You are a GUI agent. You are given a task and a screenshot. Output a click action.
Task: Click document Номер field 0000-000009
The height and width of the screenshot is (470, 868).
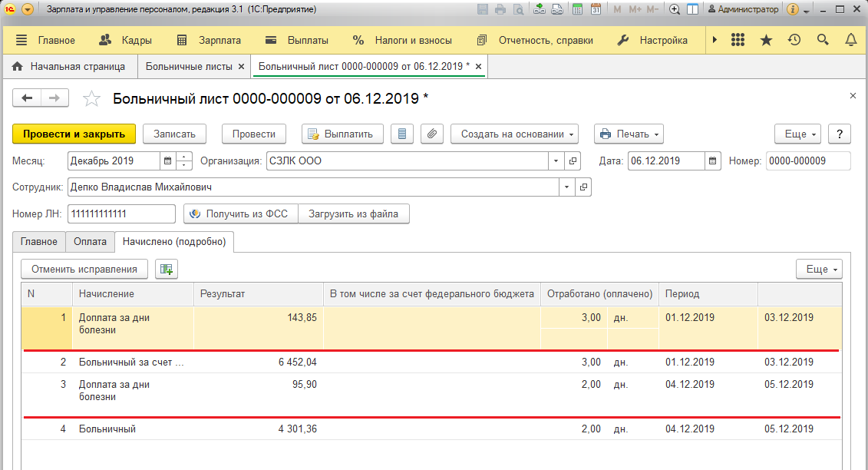[807, 161]
